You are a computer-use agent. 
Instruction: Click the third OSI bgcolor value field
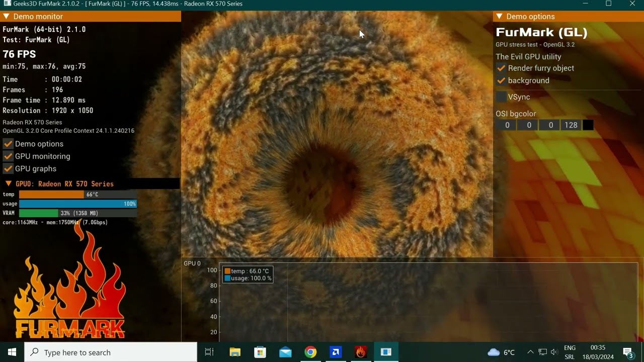coord(550,125)
